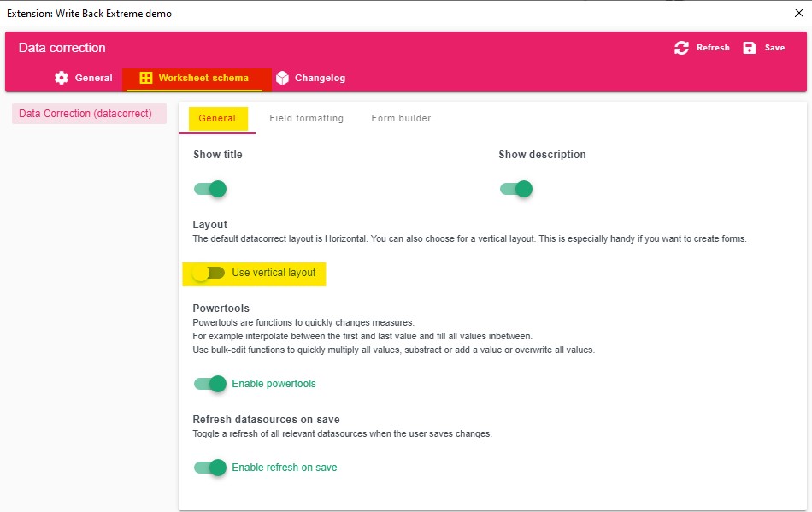This screenshot has width=812, height=512.
Task: Click the Save floppy disk icon
Action: pyautogui.click(x=750, y=48)
